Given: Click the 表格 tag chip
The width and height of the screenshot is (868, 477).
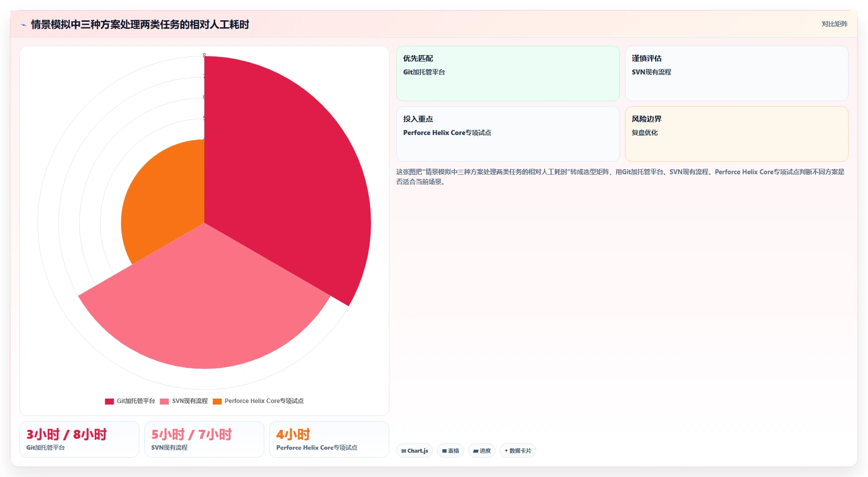Looking at the screenshot, I should pyautogui.click(x=450, y=451).
